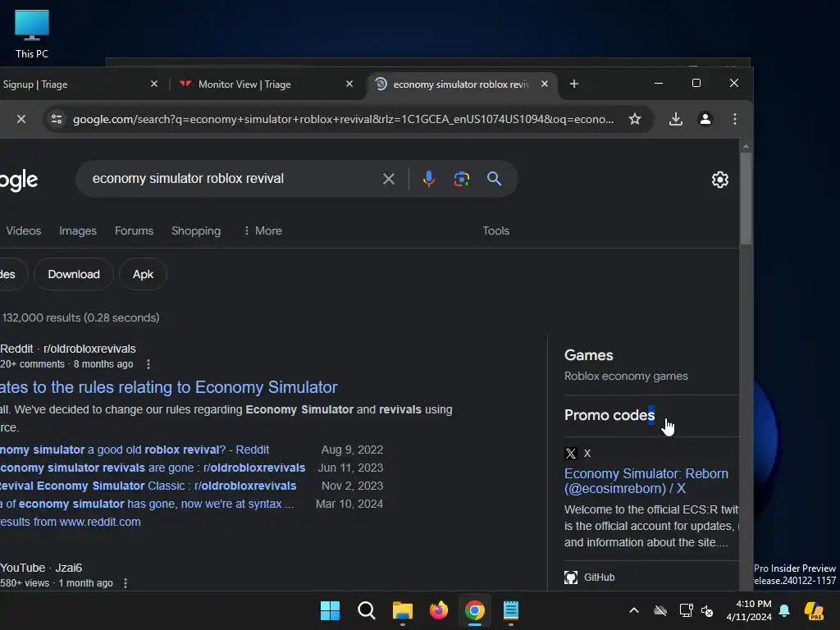Click the X logo icon
Image resolution: width=840 pixels, height=630 pixels.
pos(571,454)
